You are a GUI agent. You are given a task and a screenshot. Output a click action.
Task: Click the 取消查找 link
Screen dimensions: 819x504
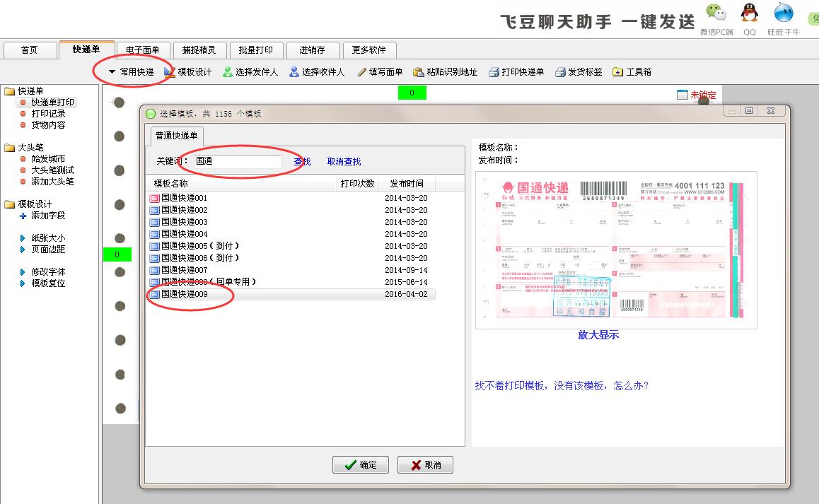tap(344, 162)
